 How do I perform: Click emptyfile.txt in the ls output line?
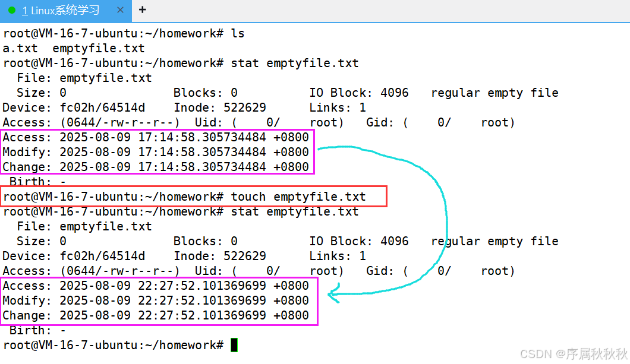[x=99, y=49]
